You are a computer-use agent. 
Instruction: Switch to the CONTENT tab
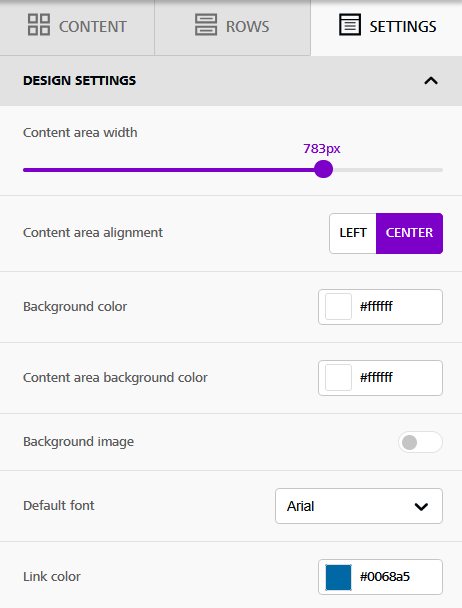click(x=77, y=27)
